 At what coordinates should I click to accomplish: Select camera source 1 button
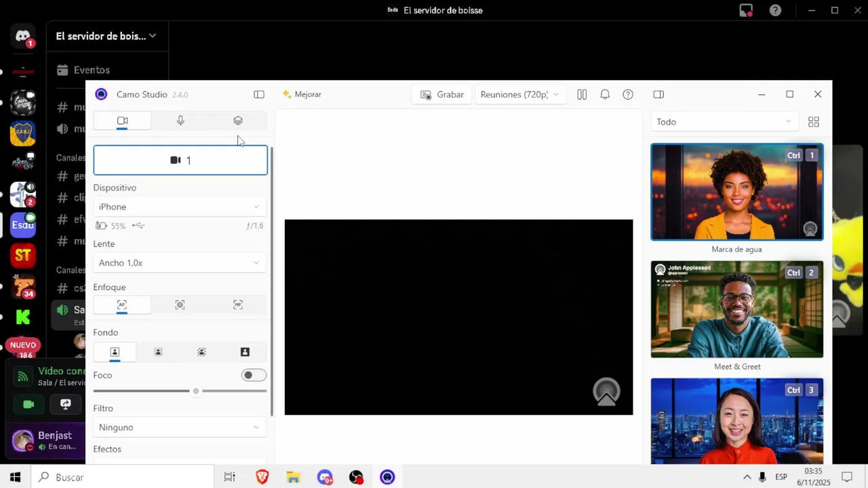[x=180, y=160]
